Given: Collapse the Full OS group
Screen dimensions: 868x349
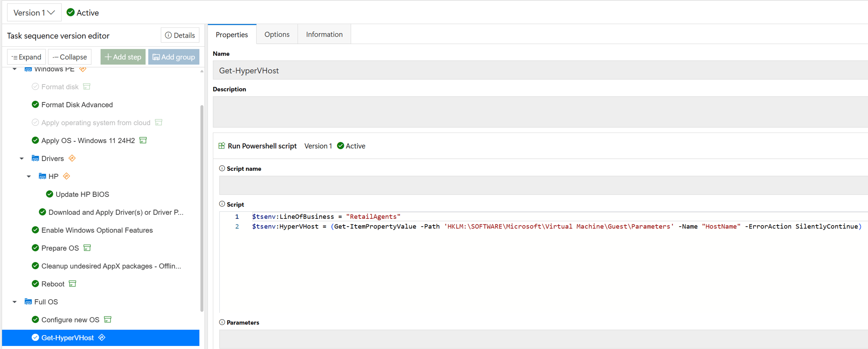Looking at the screenshot, I should click(15, 302).
